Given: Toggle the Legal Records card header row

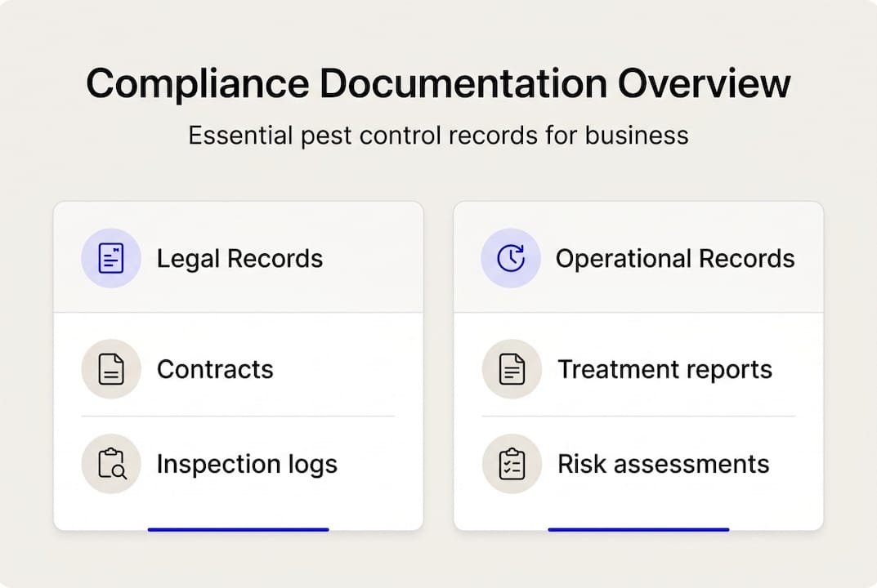Looking at the screenshot, I should pyautogui.click(x=237, y=258).
